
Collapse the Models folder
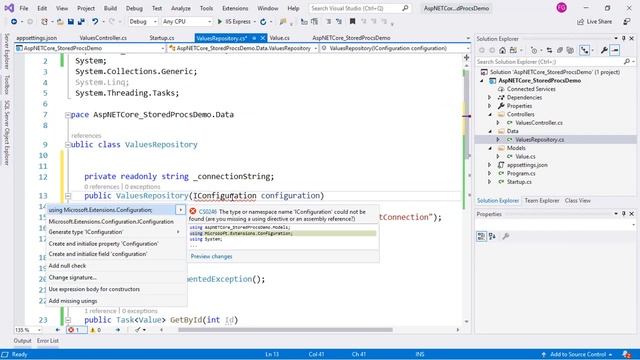[x=490, y=148]
